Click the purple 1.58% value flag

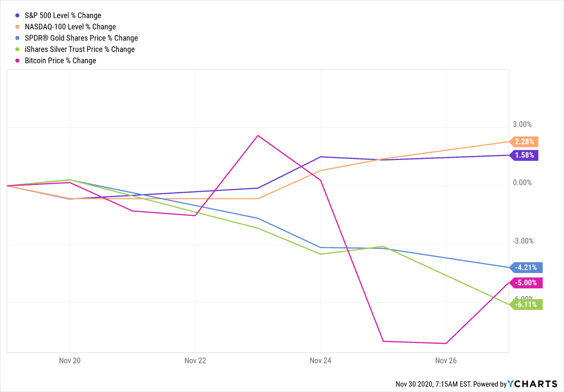(524, 155)
